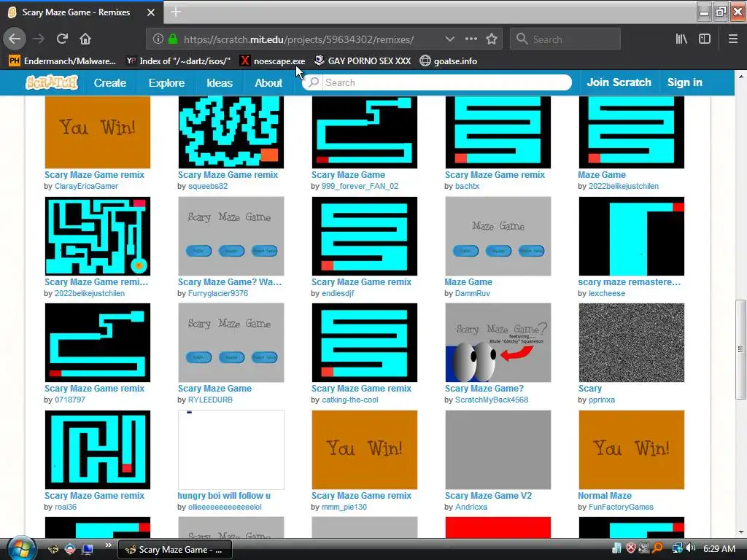Click the network tray icon
747x560 pixels.
[677, 548]
